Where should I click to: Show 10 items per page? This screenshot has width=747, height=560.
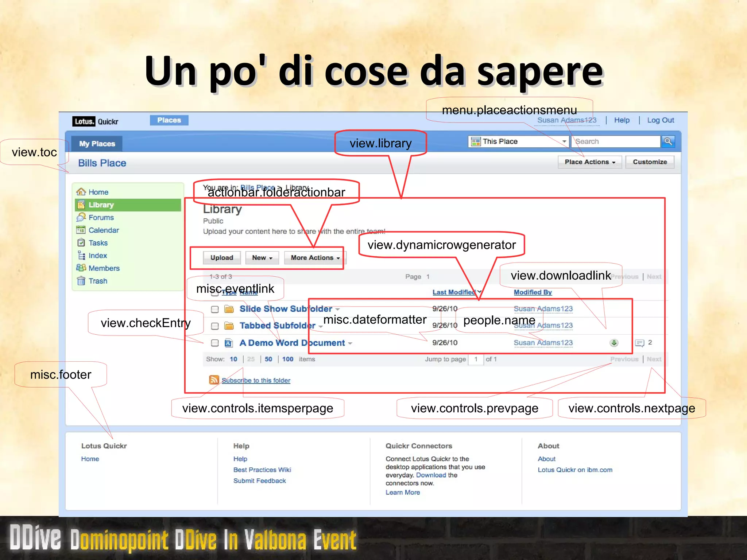point(233,359)
